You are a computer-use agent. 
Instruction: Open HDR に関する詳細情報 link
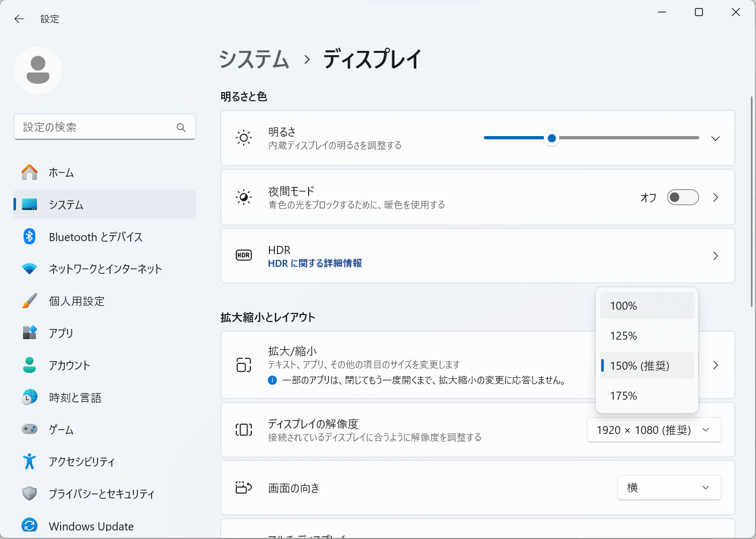coord(315,263)
